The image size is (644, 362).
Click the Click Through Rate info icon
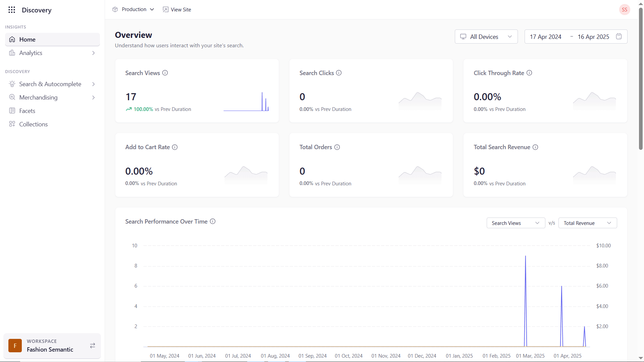(529, 73)
